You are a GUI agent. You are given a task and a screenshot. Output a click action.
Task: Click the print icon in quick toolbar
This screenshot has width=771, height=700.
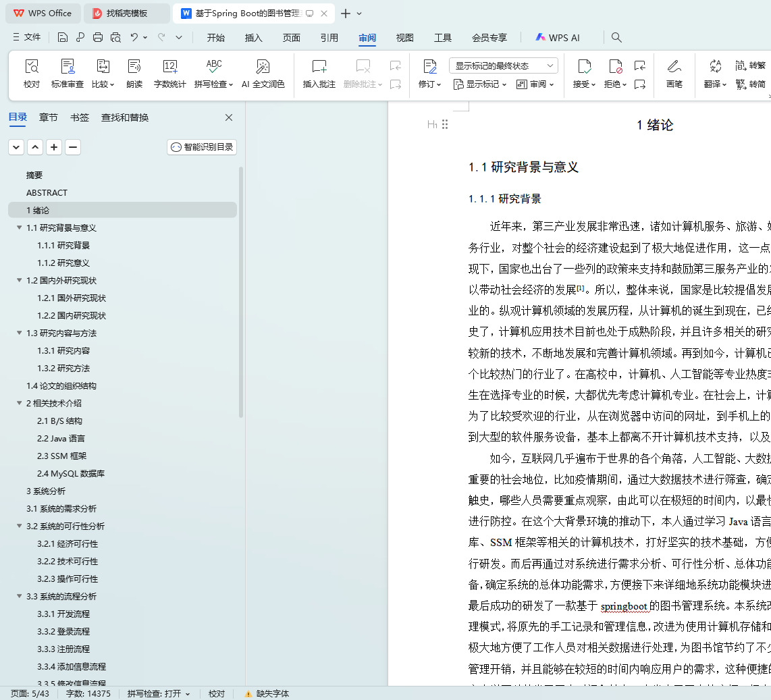click(98, 37)
